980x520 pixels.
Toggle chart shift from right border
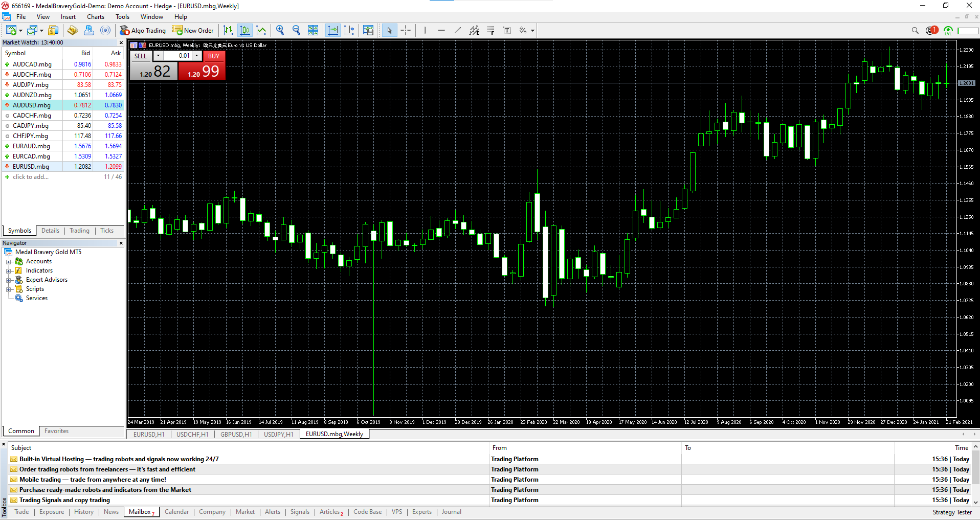tap(349, 30)
